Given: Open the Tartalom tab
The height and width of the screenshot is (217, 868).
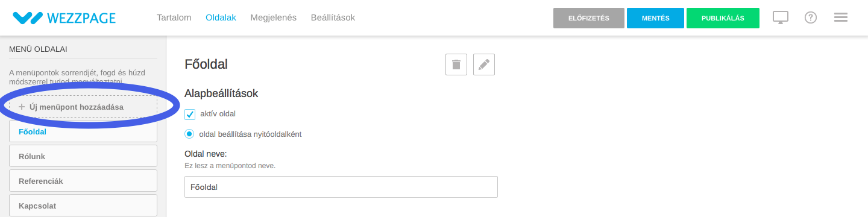Looking at the screenshot, I should tap(174, 18).
